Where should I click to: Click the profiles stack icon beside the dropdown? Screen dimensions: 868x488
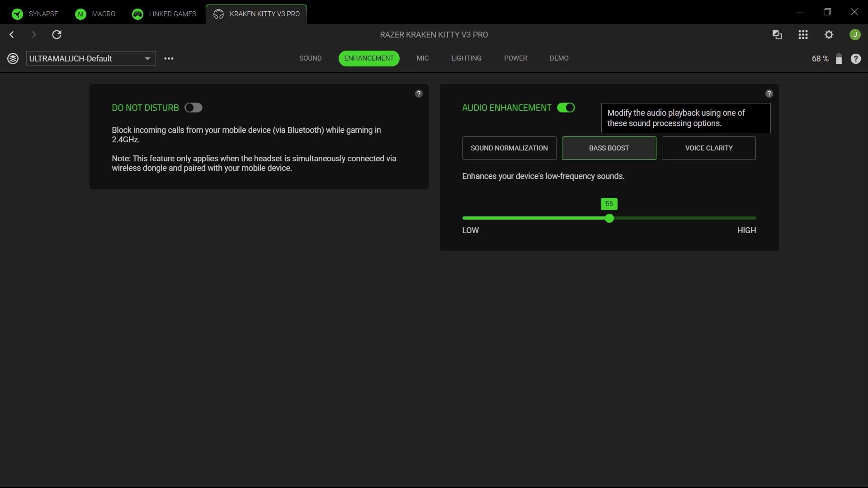13,58
